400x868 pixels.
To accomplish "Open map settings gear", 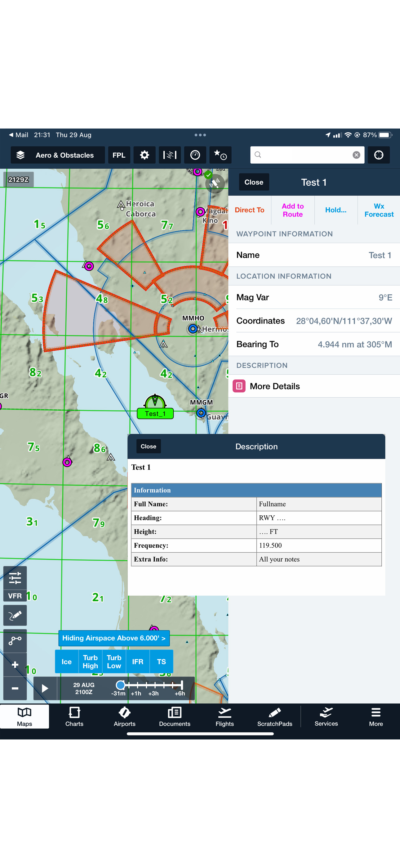I will click(144, 155).
